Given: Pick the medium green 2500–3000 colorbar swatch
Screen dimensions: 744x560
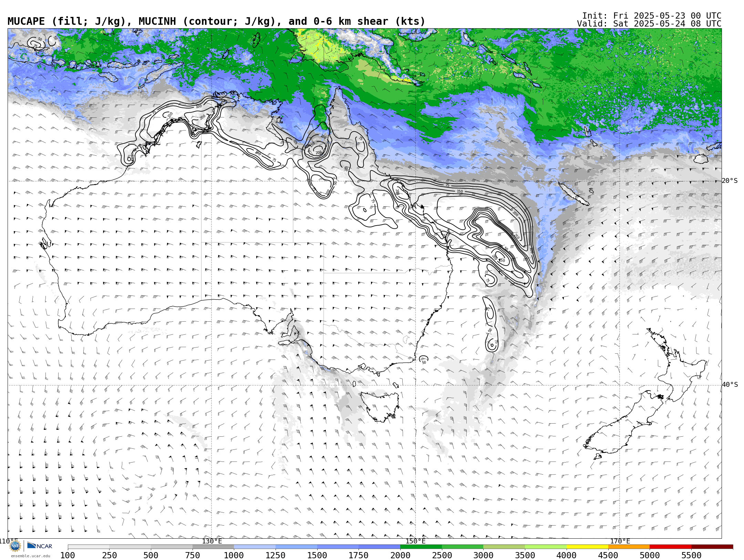Looking at the screenshot, I should 463,547.
